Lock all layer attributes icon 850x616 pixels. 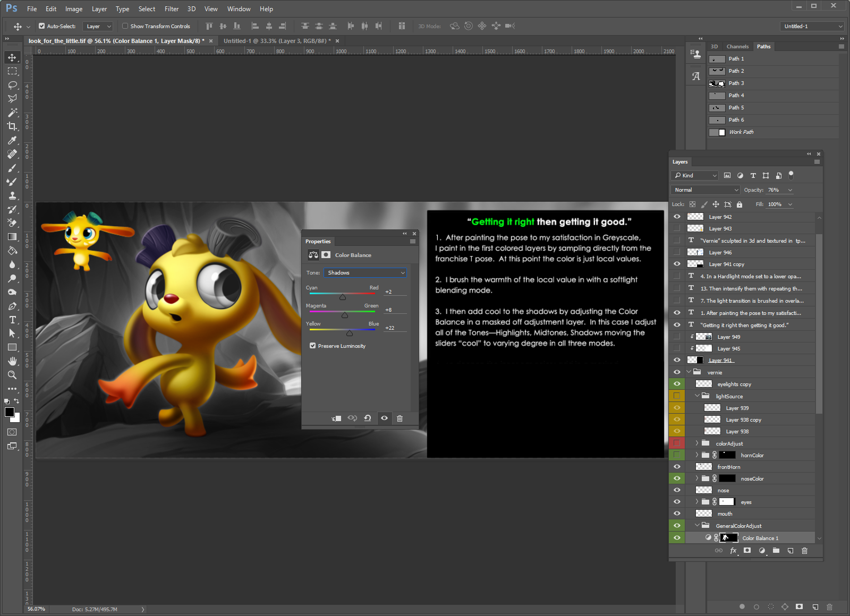739,204
